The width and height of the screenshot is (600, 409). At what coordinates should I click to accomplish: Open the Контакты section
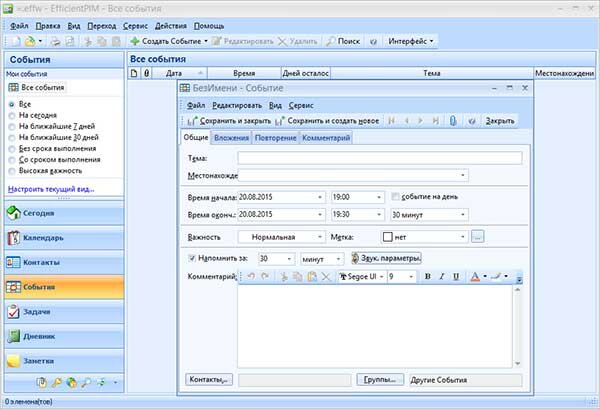pos(64,262)
